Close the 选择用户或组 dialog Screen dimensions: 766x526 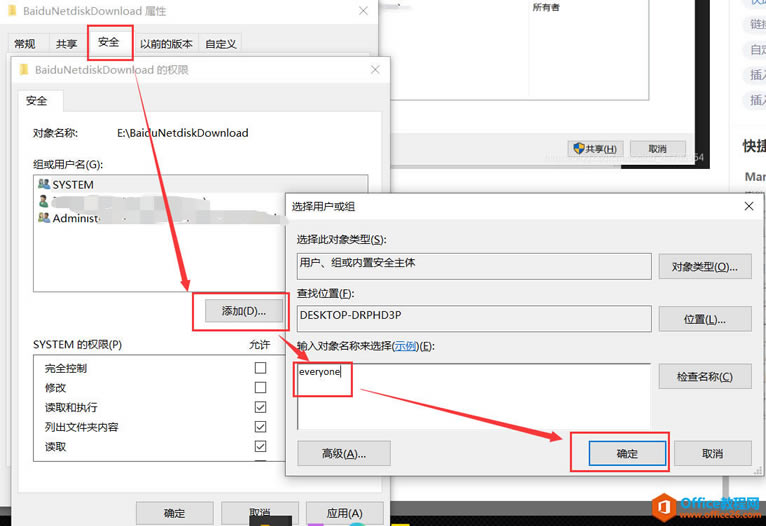(748, 207)
